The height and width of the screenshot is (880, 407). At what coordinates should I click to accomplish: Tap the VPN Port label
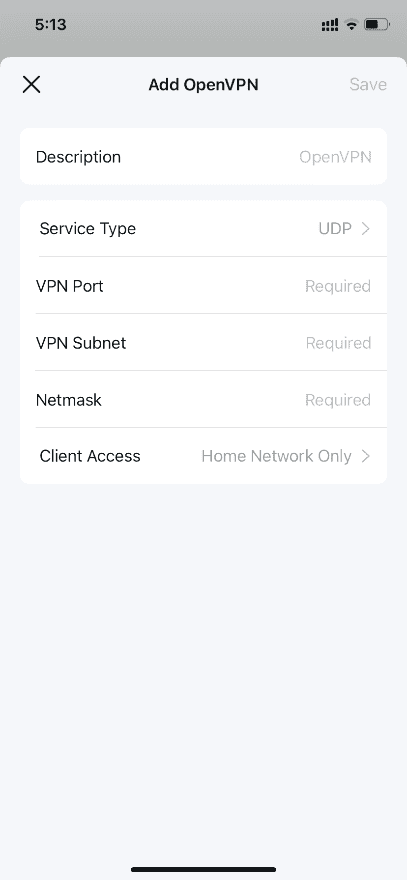point(70,286)
